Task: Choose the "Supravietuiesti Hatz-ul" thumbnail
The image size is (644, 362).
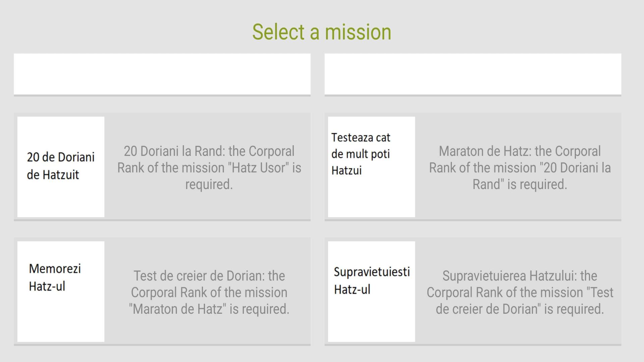Action: coord(371,291)
